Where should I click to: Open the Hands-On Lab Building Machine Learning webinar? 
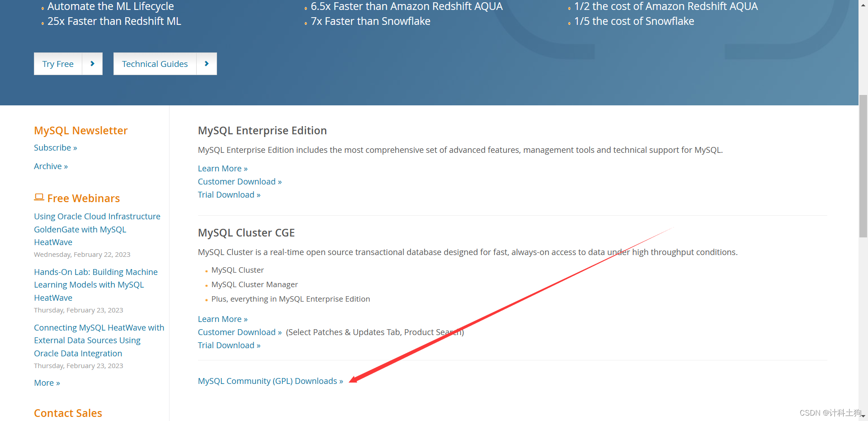point(96,285)
